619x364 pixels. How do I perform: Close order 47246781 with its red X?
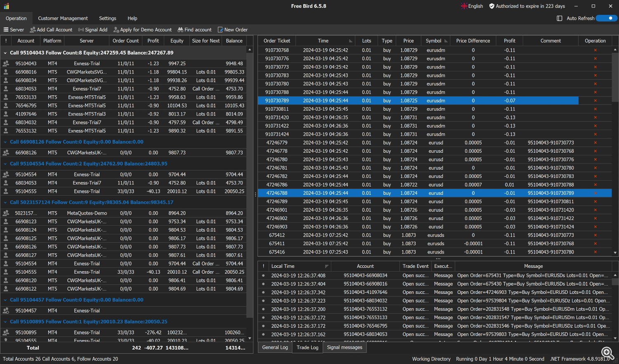point(595,168)
